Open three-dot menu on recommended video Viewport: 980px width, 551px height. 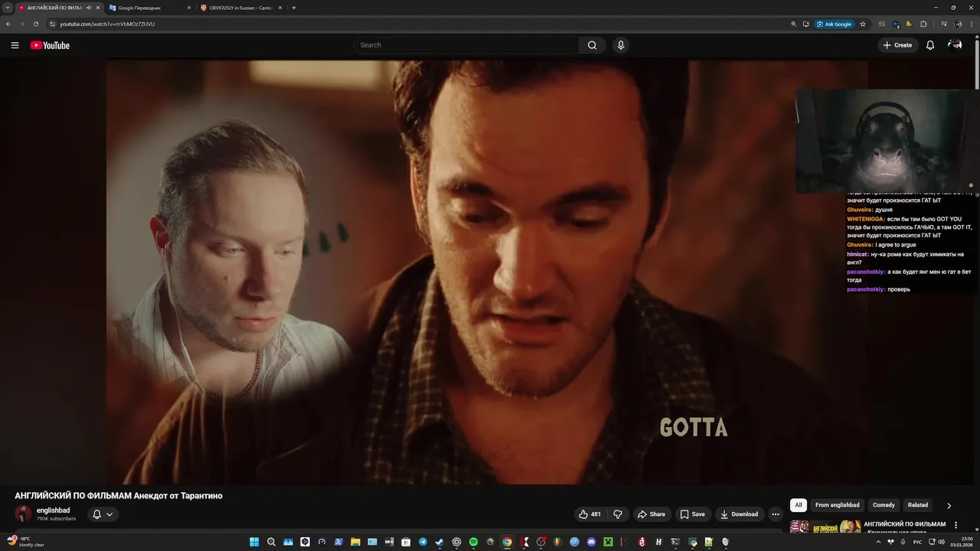[x=955, y=525]
